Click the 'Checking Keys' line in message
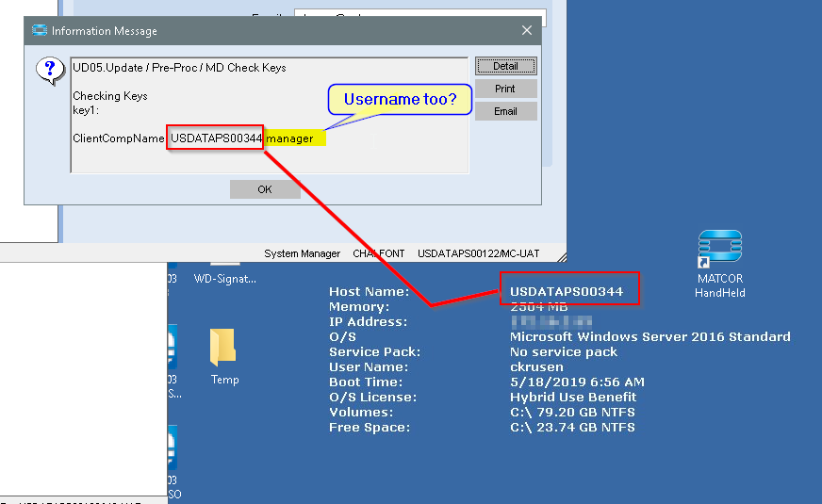 (110, 96)
